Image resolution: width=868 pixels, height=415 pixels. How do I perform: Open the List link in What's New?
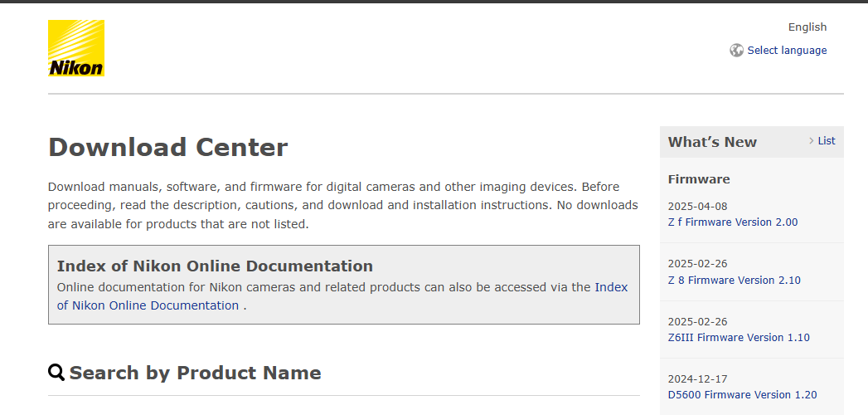827,141
